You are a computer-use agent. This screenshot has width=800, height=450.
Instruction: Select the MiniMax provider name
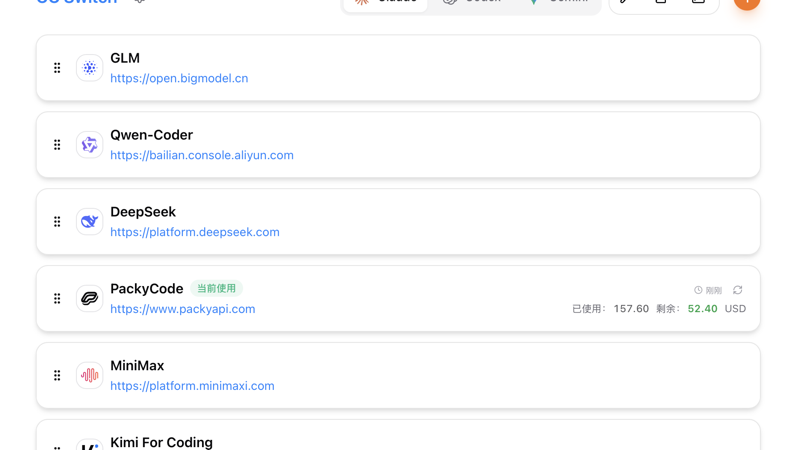[x=137, y=365]
